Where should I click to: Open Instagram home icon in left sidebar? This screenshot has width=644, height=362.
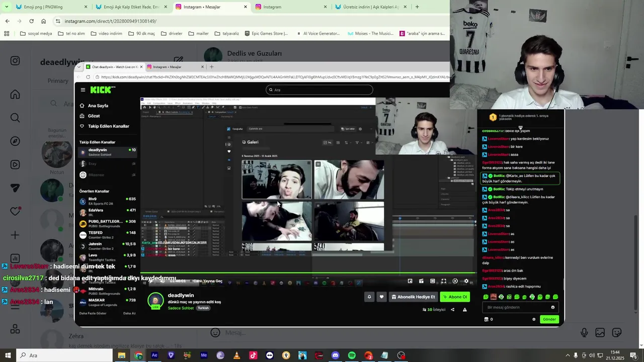(15, 95)
